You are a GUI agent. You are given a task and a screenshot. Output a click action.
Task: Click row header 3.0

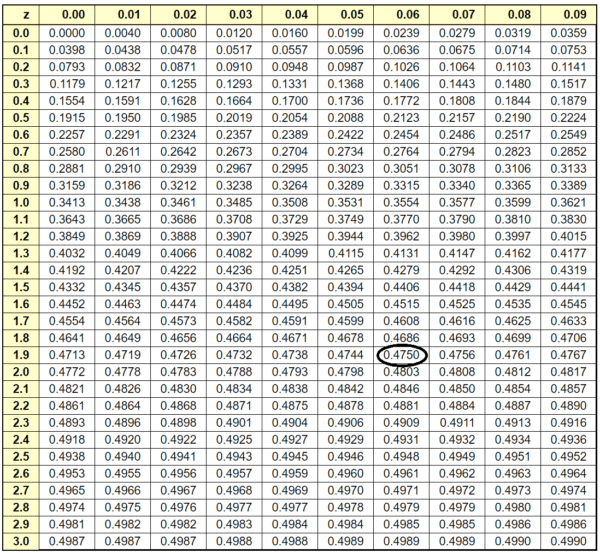tap(21, 542)
